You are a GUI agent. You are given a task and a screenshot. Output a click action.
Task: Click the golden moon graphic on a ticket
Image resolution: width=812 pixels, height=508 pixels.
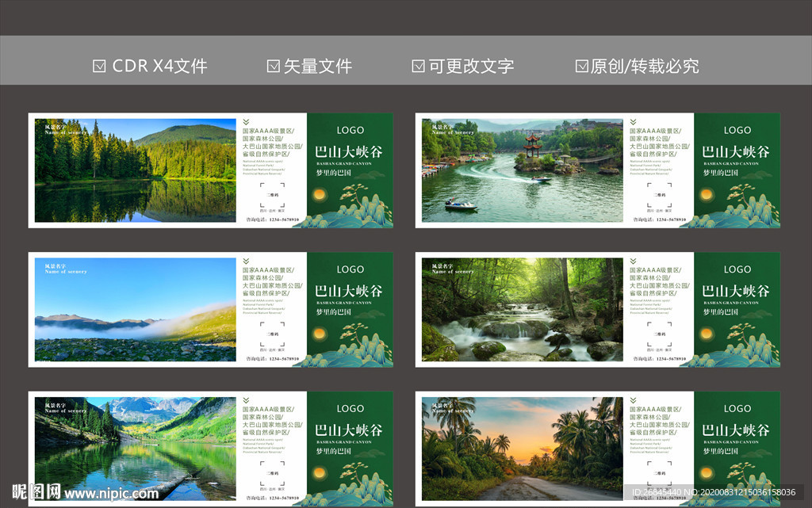(320, 194)
